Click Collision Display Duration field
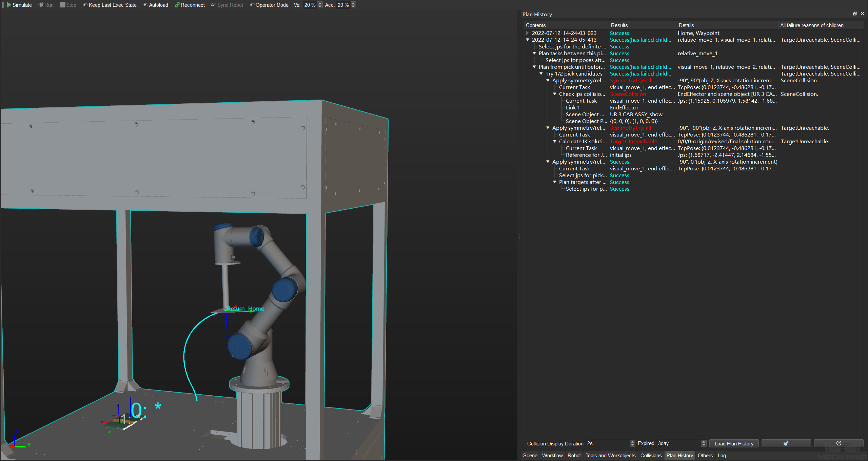 click(608, 443)
